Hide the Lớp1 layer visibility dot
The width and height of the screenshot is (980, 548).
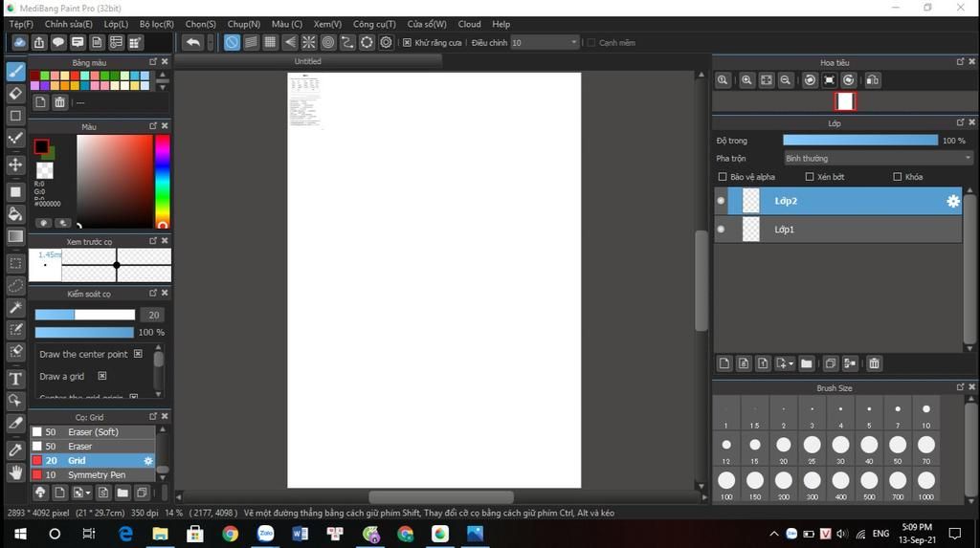pyautogui.click(x=721, y=230)
